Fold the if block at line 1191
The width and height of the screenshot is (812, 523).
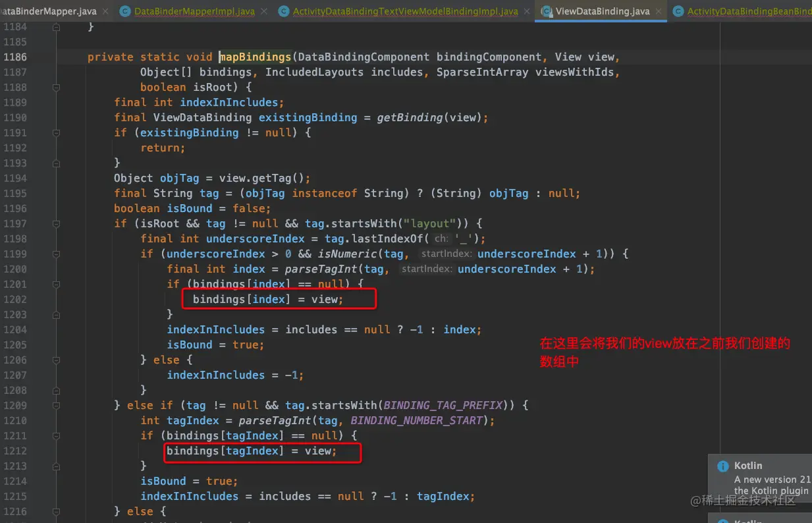coord(56,132)
